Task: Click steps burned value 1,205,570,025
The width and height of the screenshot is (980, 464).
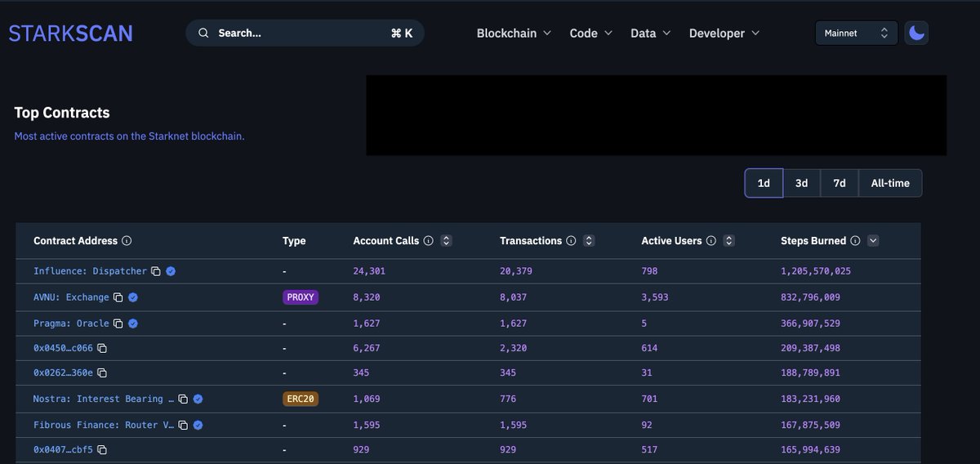Action: point(816,271)
